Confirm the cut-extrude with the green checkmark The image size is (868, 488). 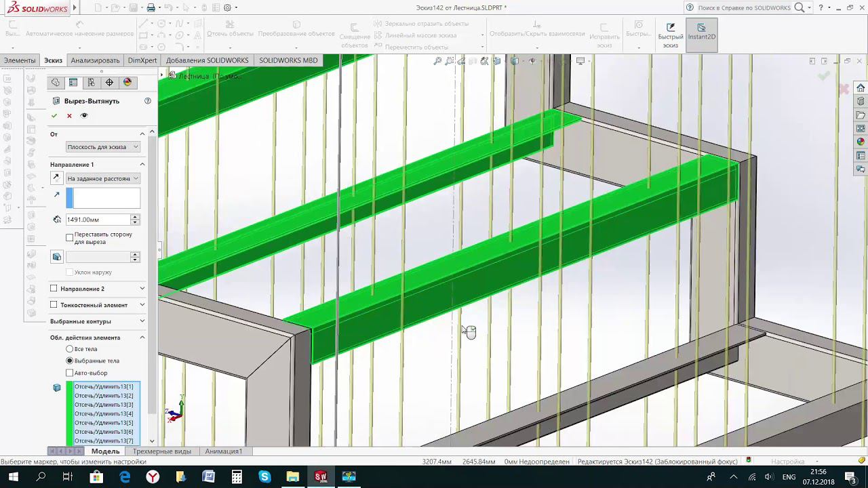pos(54,116)
